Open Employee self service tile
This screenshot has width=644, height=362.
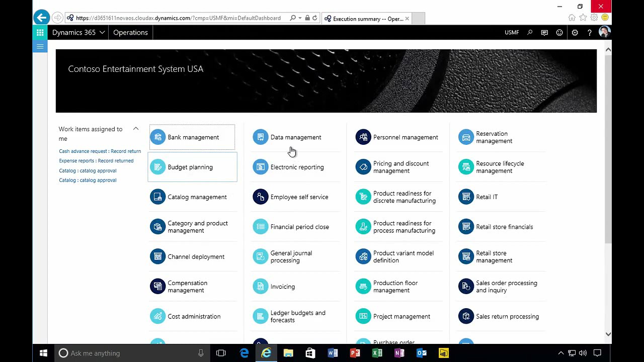pyautogui.click(x=295, y=197)
